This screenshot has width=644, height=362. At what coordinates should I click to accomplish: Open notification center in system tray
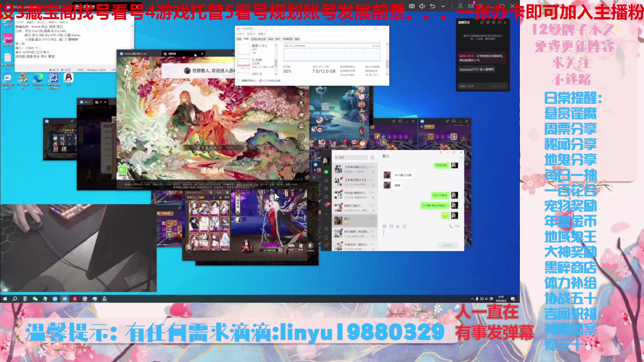point(513,299)
